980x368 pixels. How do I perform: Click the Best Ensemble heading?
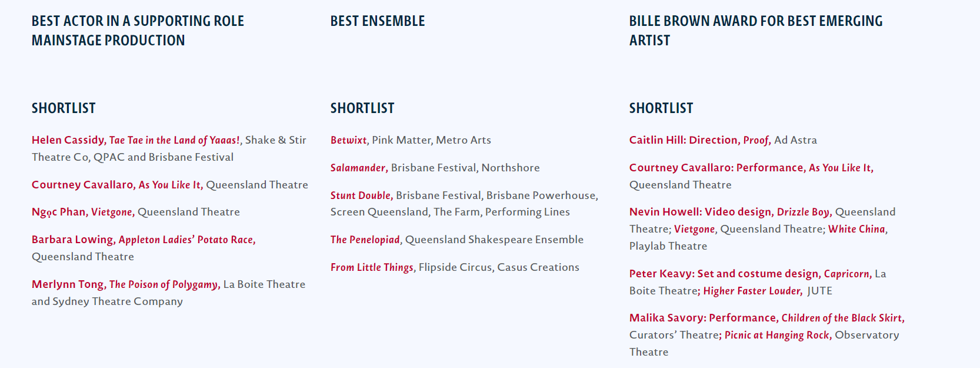[x=378, y=21]
